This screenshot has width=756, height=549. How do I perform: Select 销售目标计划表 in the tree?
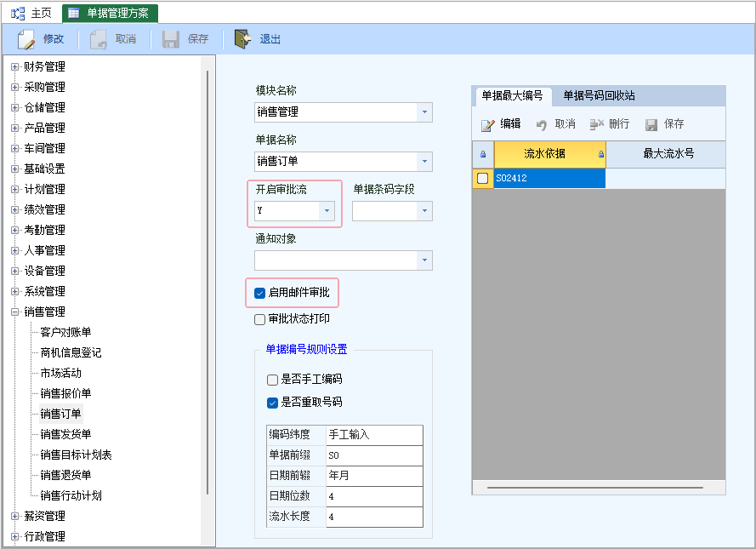76,455
